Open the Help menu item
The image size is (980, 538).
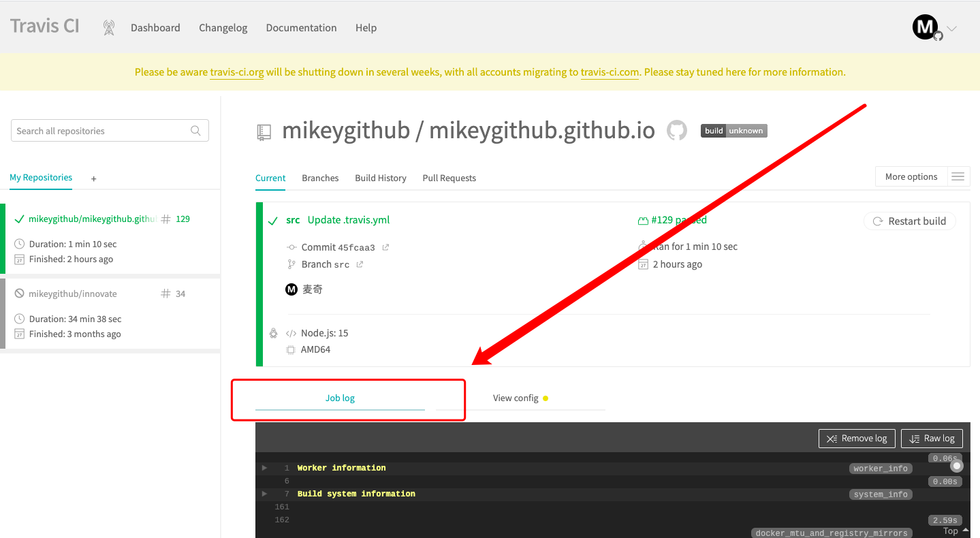(x=366, y=28)
